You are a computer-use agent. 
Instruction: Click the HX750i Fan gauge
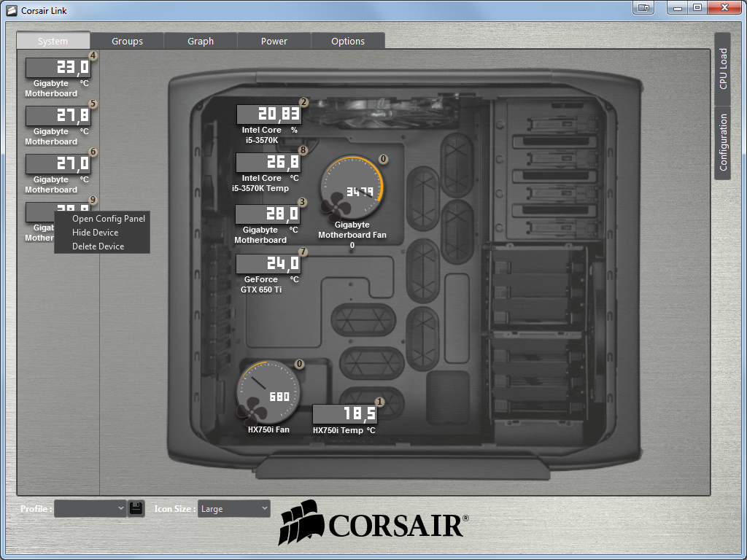[268, 392]
